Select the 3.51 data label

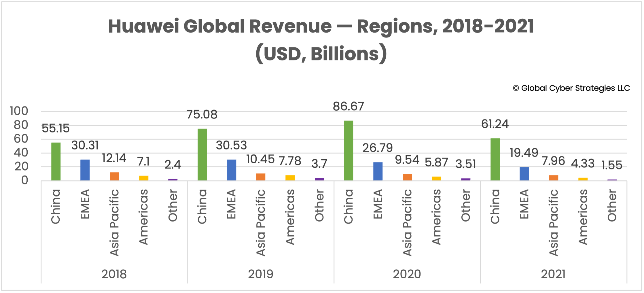(x=466, y=164)
